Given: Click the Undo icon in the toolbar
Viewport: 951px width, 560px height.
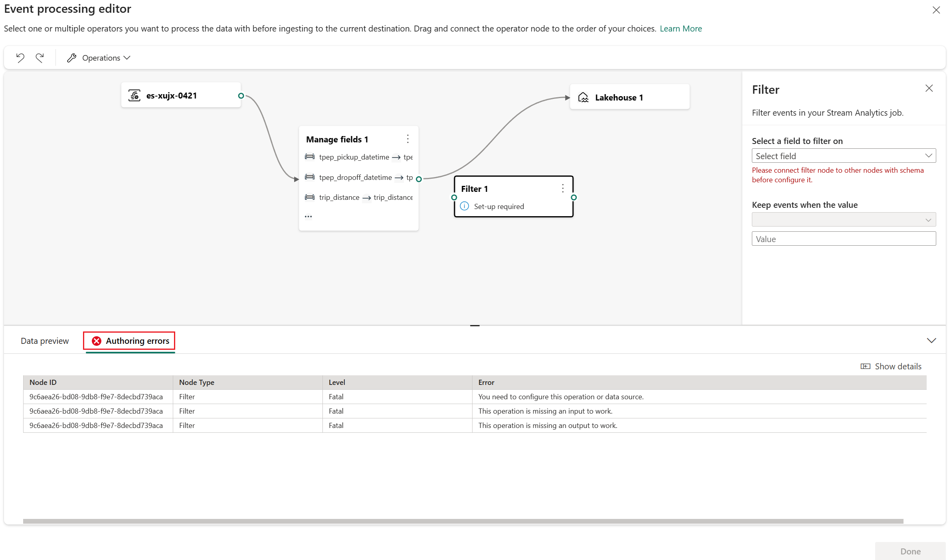Looking at the screenshot, I should point(20,57).
